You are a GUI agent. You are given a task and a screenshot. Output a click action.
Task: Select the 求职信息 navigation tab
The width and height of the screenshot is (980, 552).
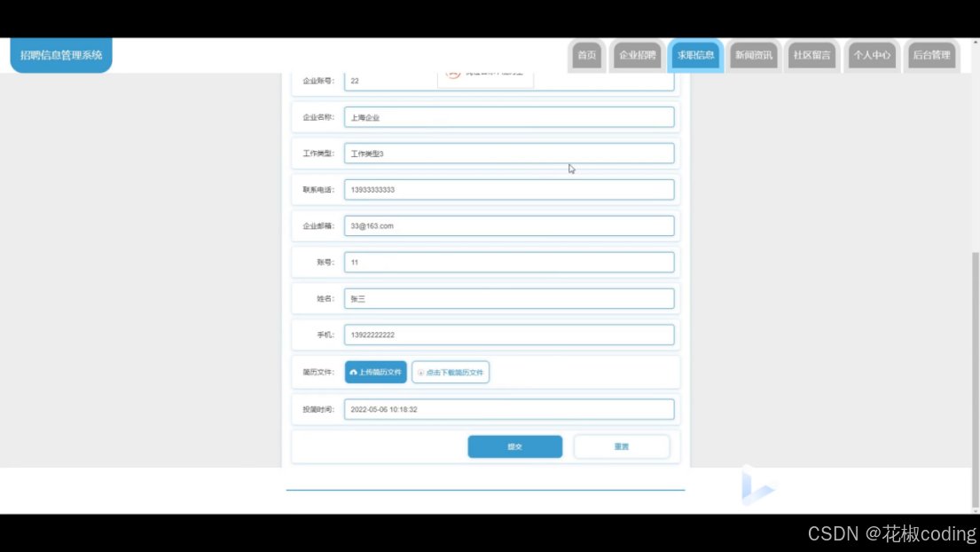695,55
